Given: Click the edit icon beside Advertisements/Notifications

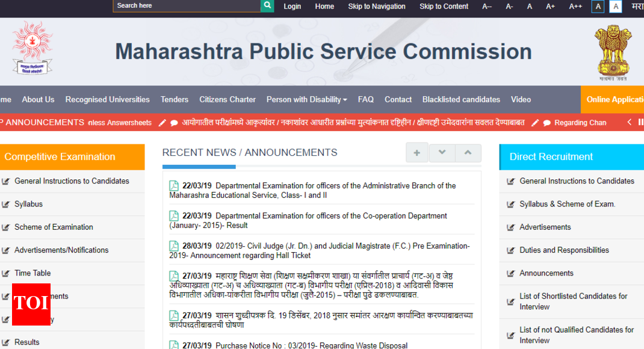Looking at the screenshot, I should [6, 250].
